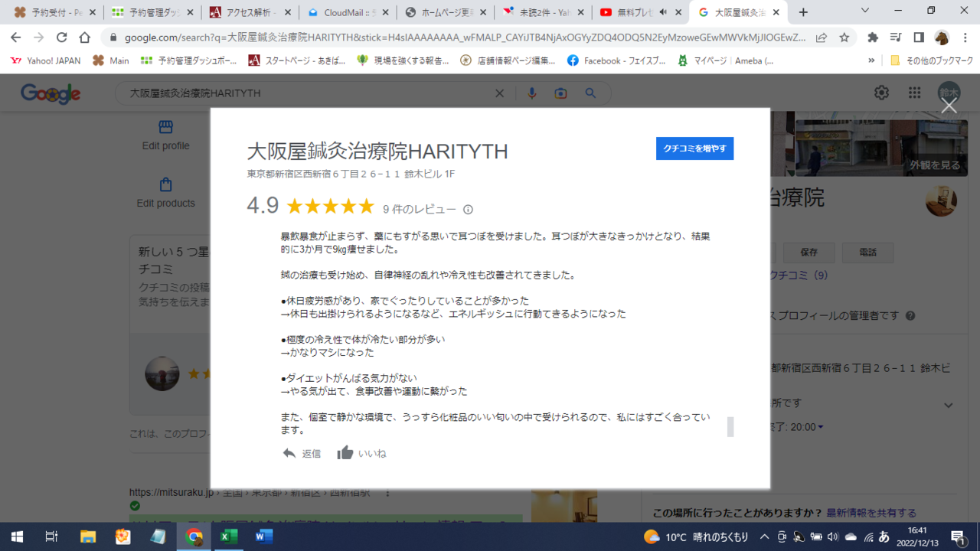This screenshot has height=551, width=980.
Task: Share this page from address bar
Action: pos(821,37)
